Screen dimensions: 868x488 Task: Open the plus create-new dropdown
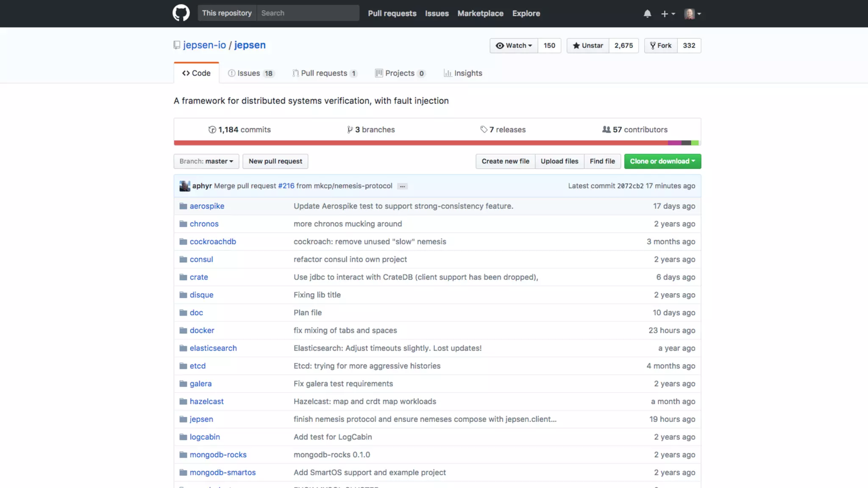pyautogui.click(x=668, y=14)
